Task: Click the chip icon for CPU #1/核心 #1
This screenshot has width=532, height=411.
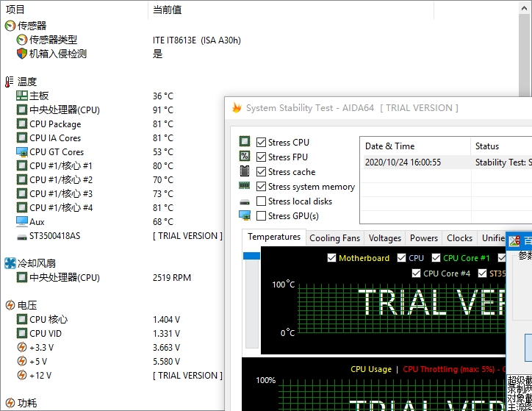Action: click(x=22, y=165)
